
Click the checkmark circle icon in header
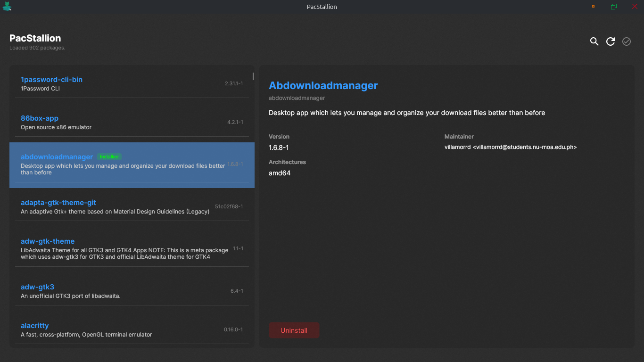click(x=627, y=41)
